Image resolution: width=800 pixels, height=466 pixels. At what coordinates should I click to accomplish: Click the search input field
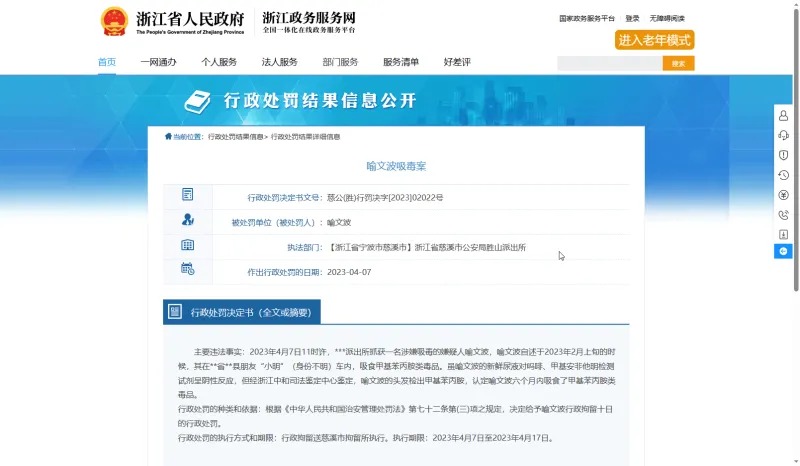pos(609,63)
